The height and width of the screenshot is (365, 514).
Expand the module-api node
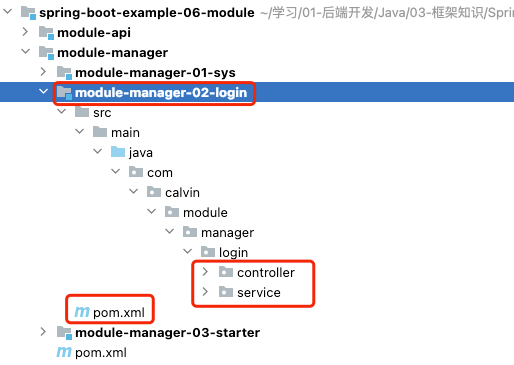tap(25, 32)
